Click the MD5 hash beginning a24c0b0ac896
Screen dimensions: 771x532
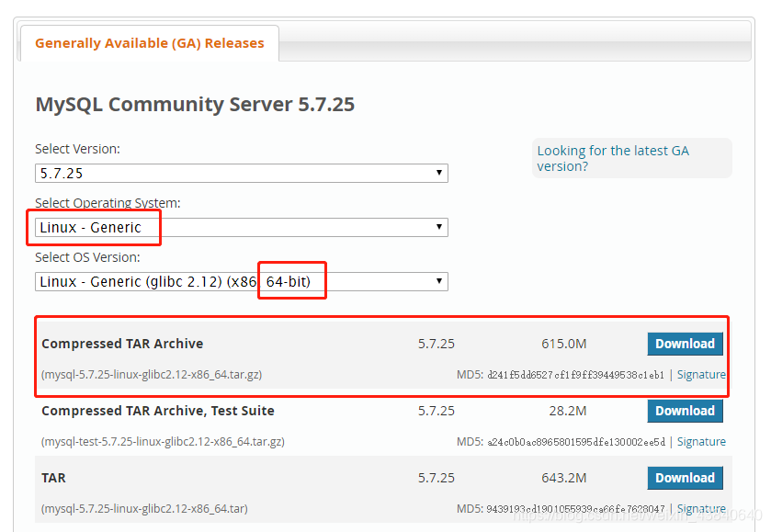click(x=576, y=442)
